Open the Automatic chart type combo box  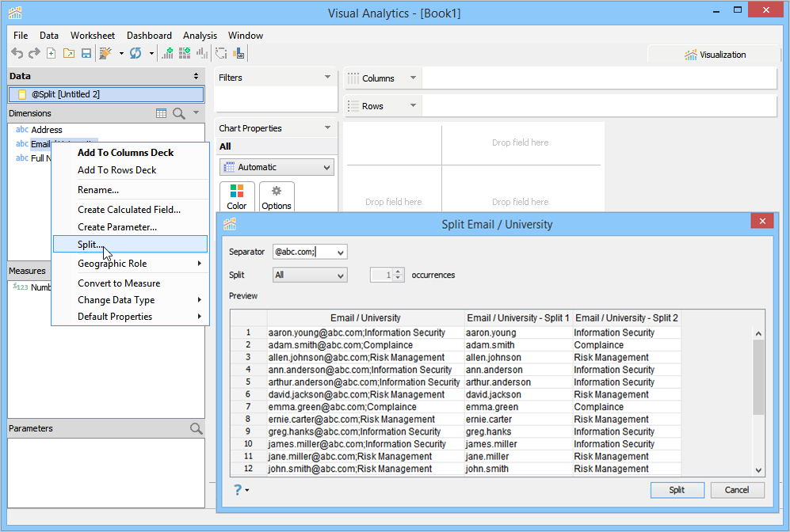click(277, 167)
